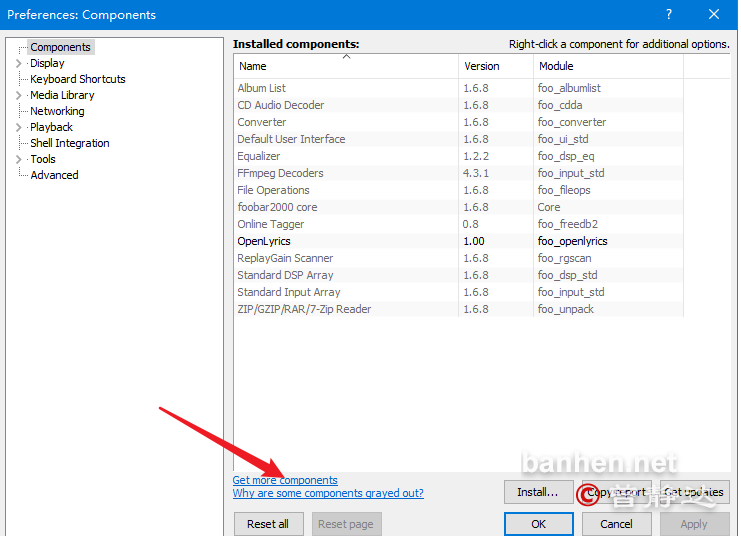
Task: Open Shell Integration preferences
Action: pyautogui.click(x=69, y=143)
